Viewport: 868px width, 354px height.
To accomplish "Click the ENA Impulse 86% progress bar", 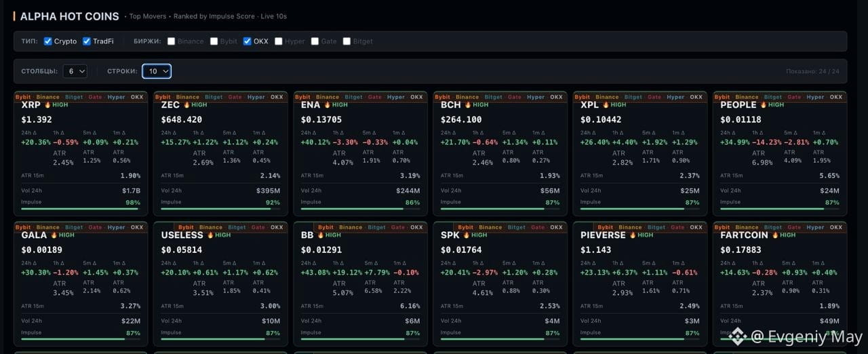I will tap(360, 209).
